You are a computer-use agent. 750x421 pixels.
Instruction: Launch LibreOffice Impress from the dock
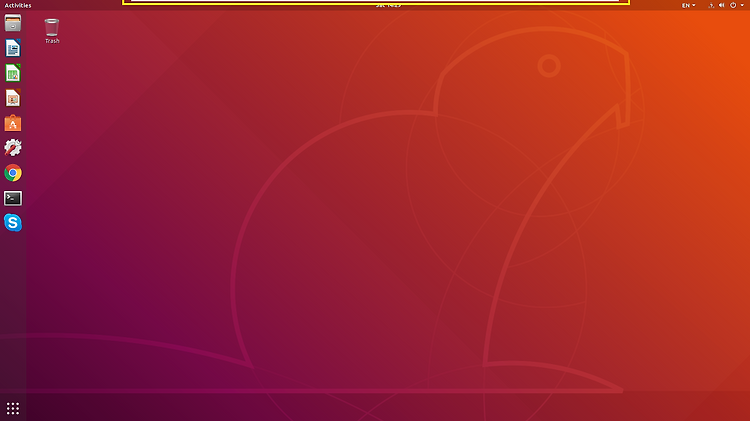(x=13, y=98)
